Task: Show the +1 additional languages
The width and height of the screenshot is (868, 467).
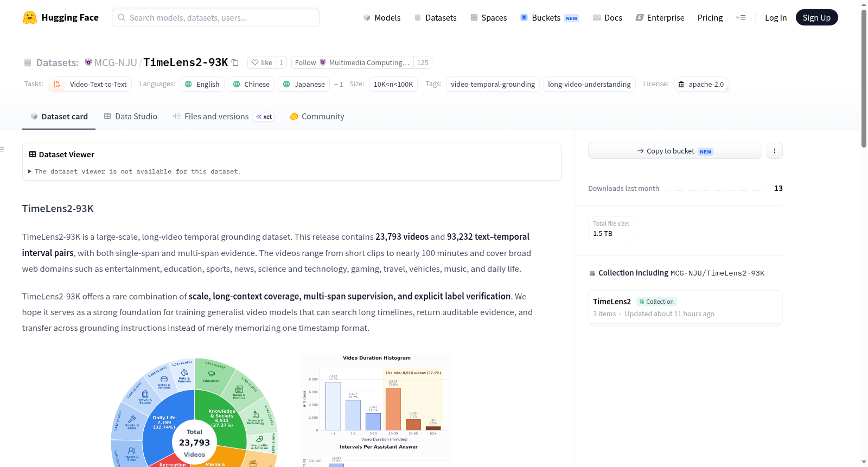Action: point(339,84)
